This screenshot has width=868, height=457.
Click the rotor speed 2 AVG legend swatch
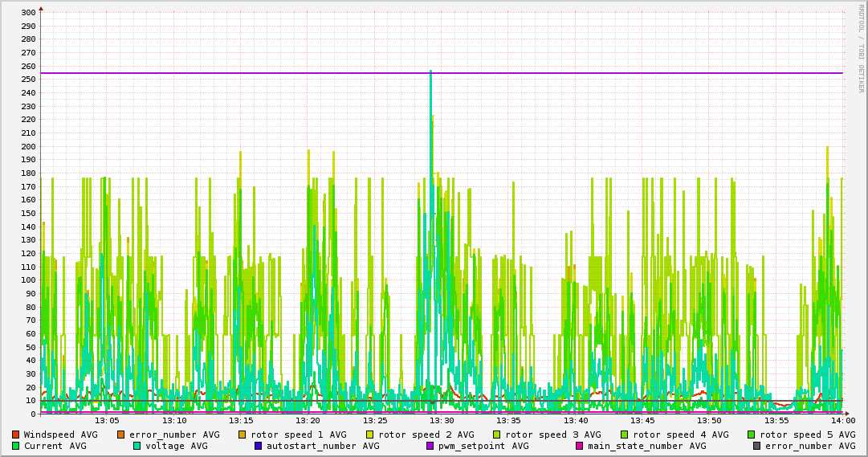click(369, 435)
